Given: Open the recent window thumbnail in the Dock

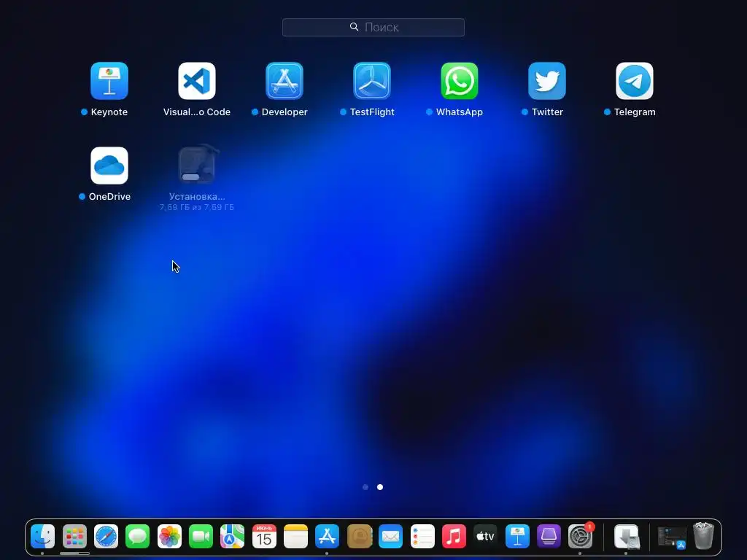Looking at the screenshot, I should (x=672, y=537).
